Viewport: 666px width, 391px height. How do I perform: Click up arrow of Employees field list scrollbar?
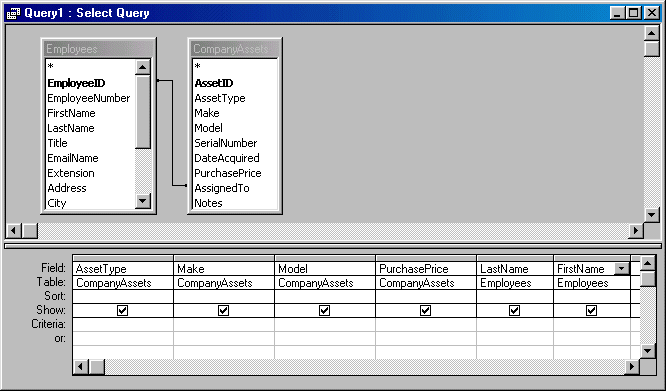(143, 67)
